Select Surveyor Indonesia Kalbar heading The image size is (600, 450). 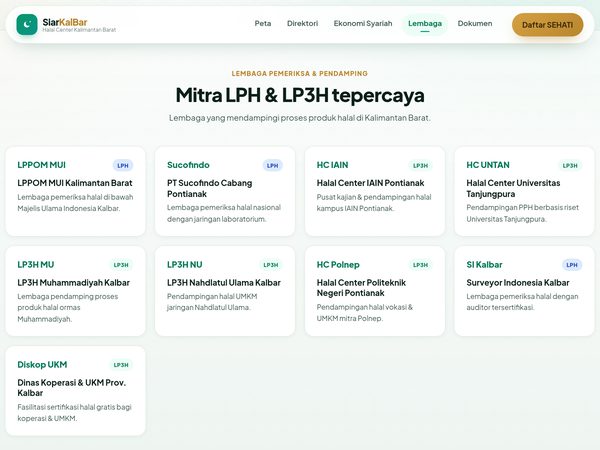[517, 282]
